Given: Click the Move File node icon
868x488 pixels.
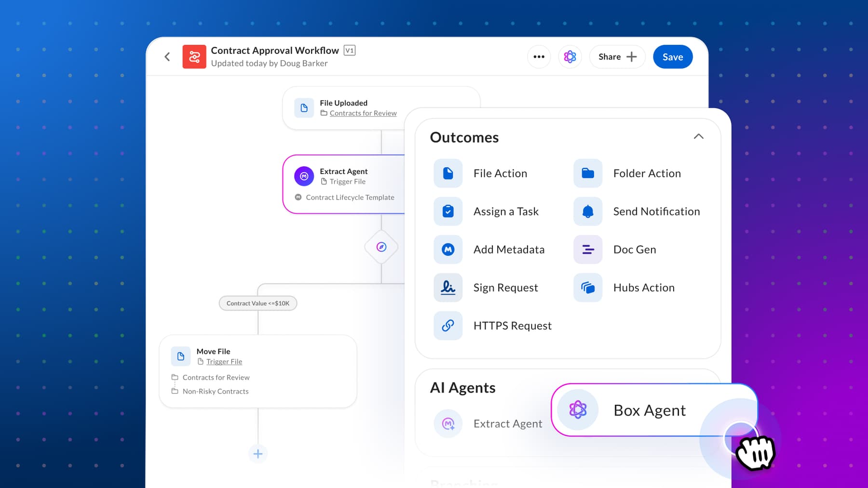Looking at the screenshot, I should [x=181, y=356].
